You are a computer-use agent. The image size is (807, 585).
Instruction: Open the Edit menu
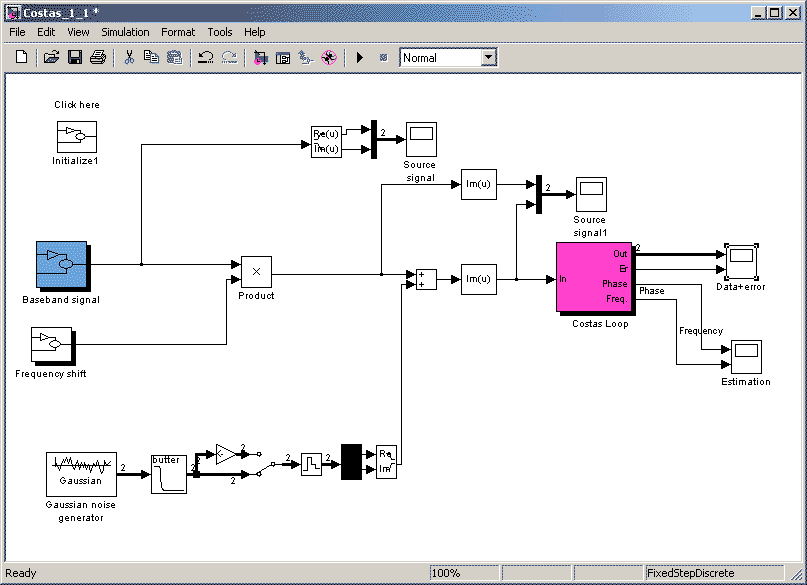(x=46, y=32)
